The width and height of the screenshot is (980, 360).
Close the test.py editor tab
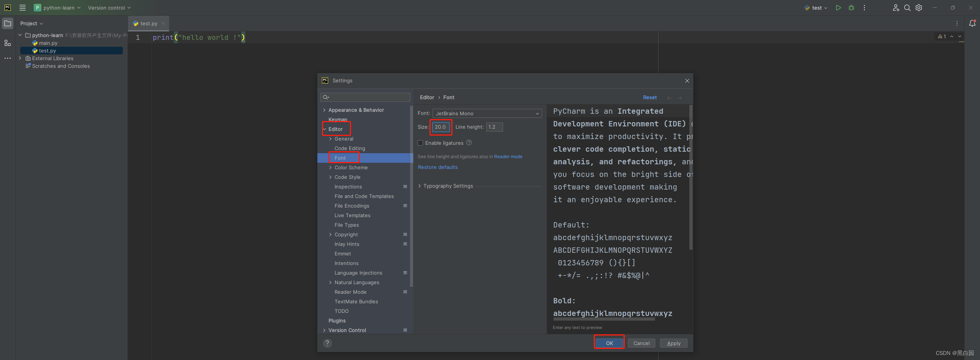coord(163,23)
